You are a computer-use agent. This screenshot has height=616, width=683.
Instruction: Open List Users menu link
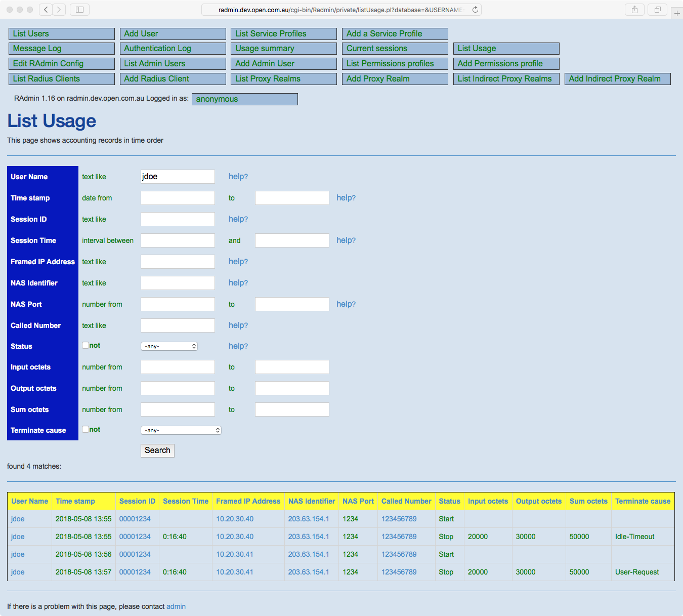(x=62, y=34)
